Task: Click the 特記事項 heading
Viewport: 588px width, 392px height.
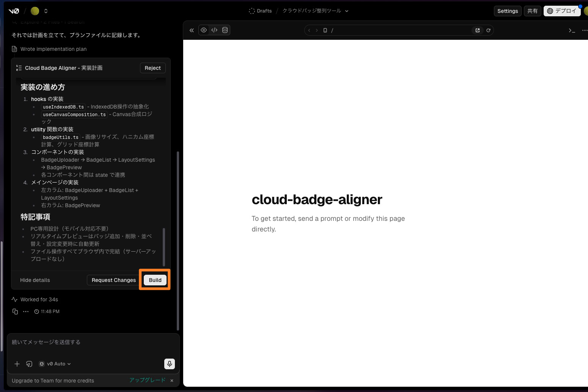Action: pos(35,217)
